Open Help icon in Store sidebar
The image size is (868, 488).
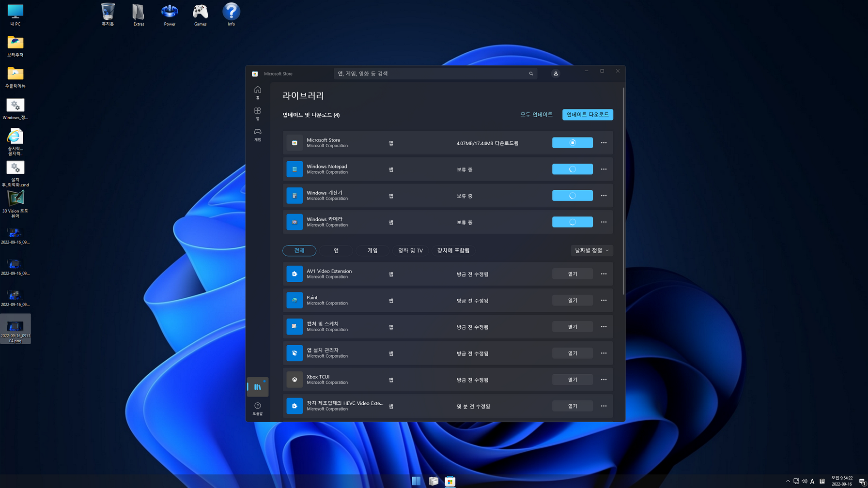pos(258,409)
